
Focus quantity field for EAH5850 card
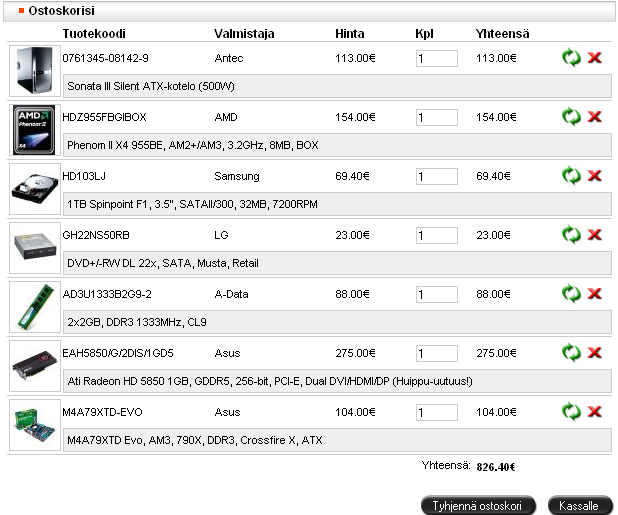pyautogui.click(x=437, y=353)
